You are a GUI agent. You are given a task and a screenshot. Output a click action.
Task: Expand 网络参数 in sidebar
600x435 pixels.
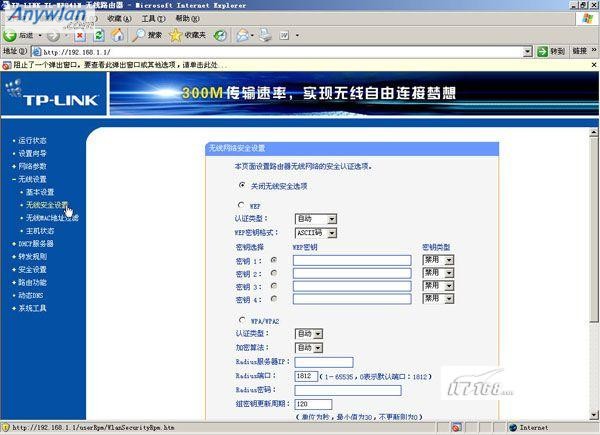32,166
